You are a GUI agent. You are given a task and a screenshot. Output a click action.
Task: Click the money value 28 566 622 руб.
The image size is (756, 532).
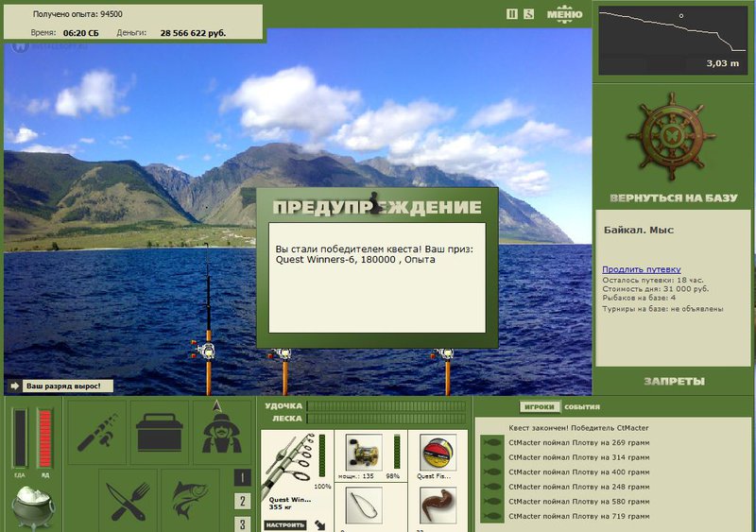(x=193, y=33)
